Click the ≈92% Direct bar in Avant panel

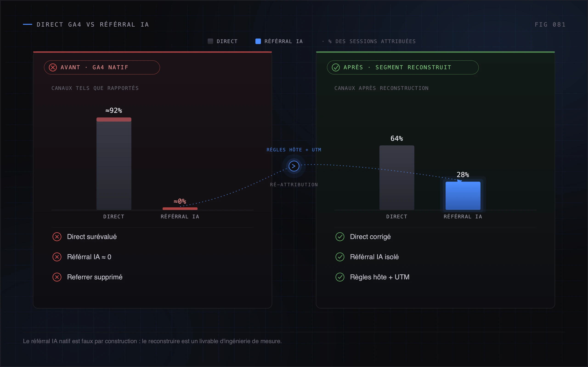[x=114, y=164]
